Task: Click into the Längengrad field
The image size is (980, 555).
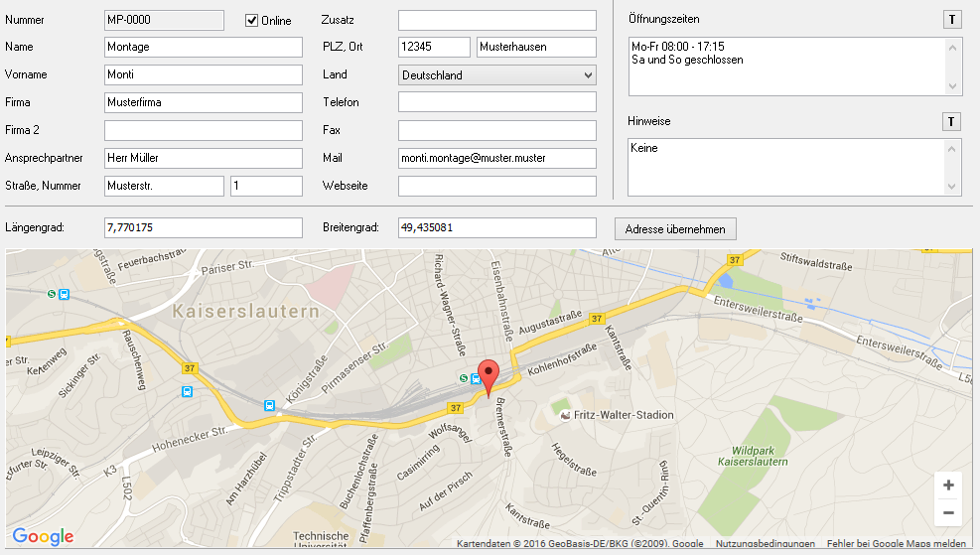Action: pyautogui.click(x=203, y=228)
